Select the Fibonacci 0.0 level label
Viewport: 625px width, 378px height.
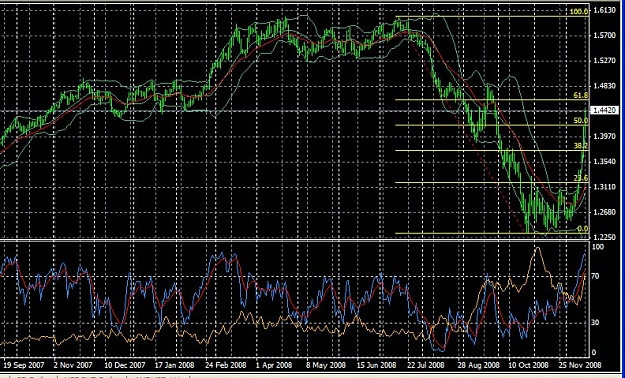582,228
